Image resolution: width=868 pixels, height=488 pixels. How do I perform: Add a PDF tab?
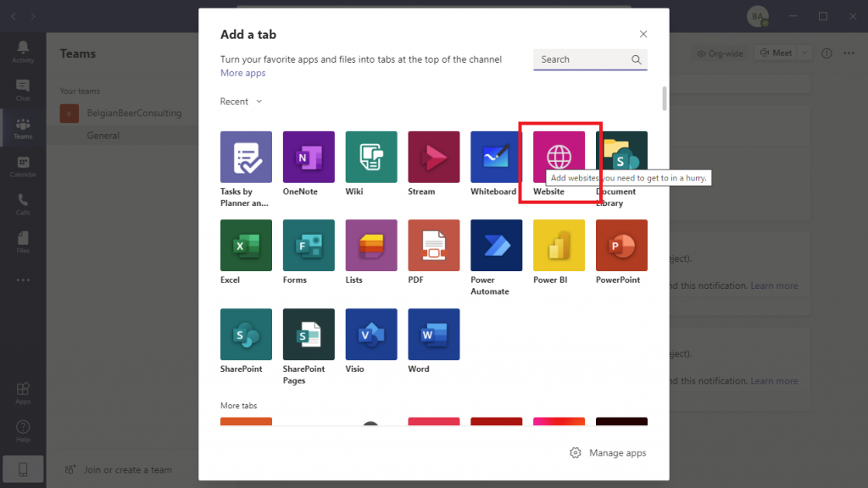coord(433,245)
